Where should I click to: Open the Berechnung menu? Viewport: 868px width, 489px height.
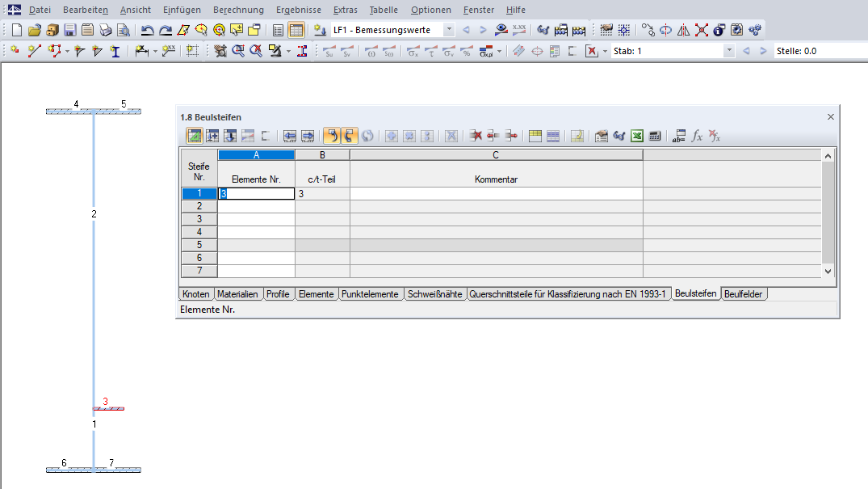(238, 10)
